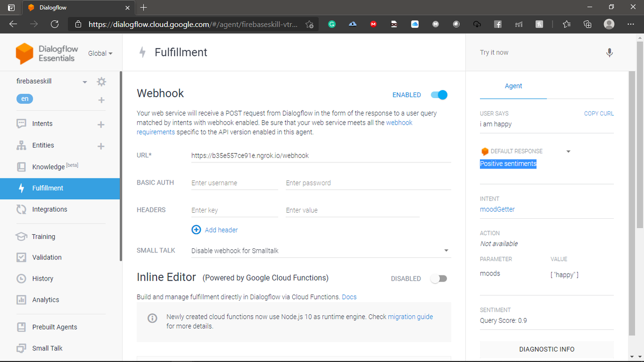Viewport: 644px width, 362px height.
Task: Click the agent settings gear icon
Action: 102,81
